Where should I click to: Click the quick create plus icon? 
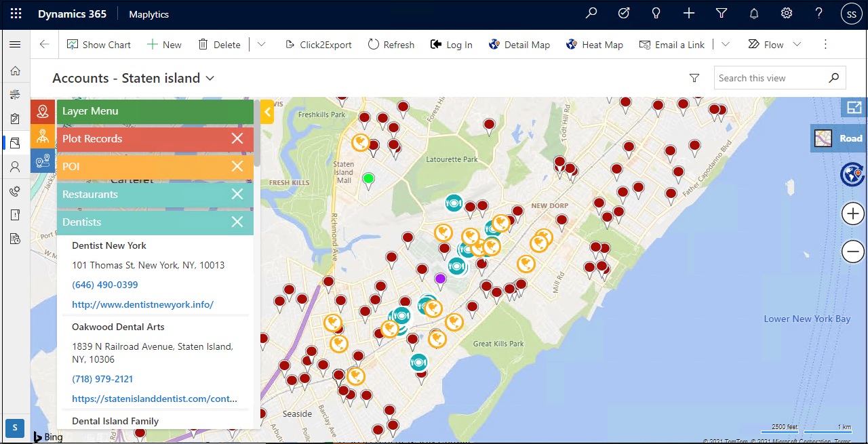click(689, 14)
